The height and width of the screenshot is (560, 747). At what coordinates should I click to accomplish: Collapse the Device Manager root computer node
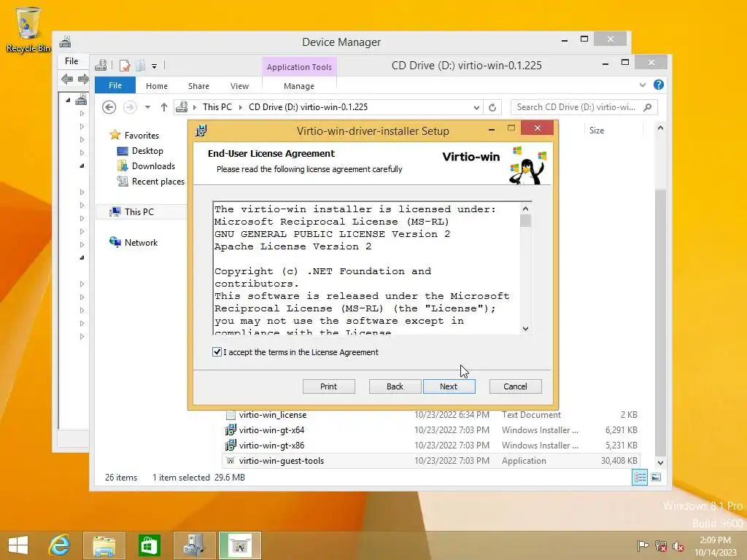coord(68,100)
